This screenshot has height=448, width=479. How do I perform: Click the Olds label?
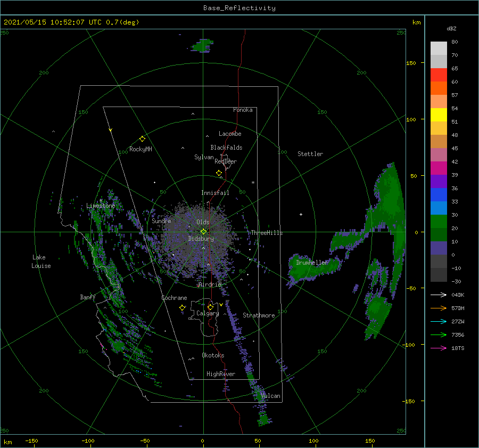tap(203, 222)
